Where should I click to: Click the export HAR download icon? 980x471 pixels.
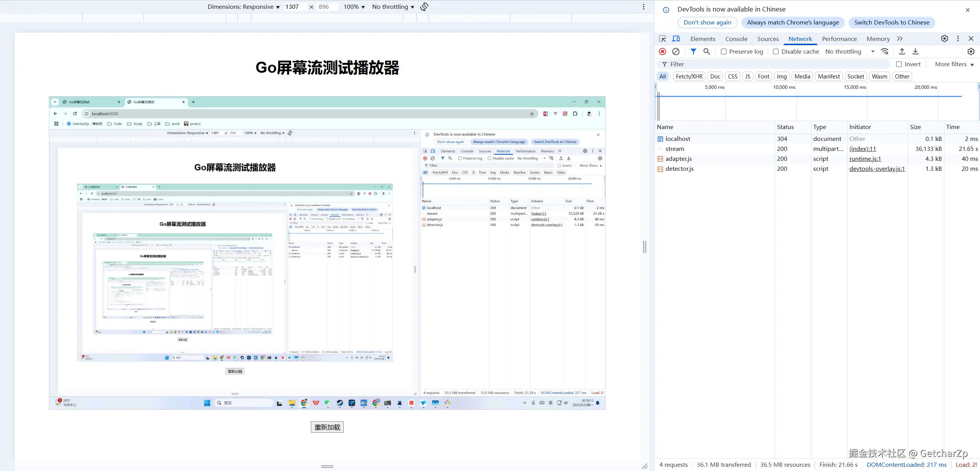[x=915, y=51]
